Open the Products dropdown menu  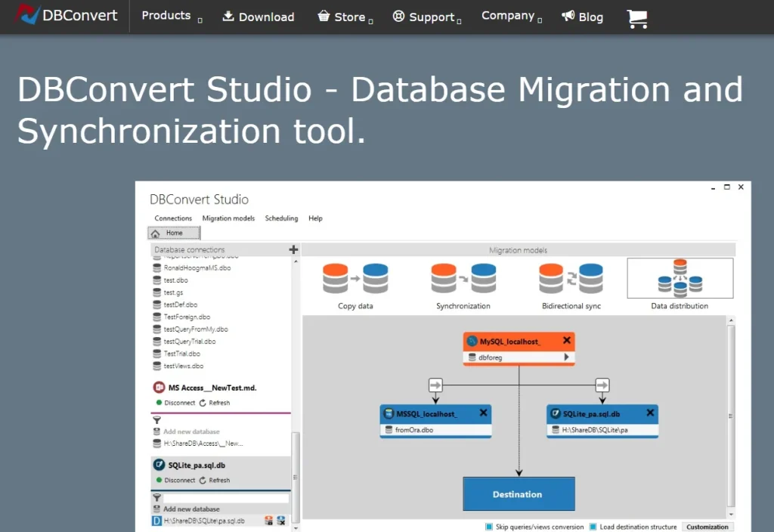click(x=172, y=16)
